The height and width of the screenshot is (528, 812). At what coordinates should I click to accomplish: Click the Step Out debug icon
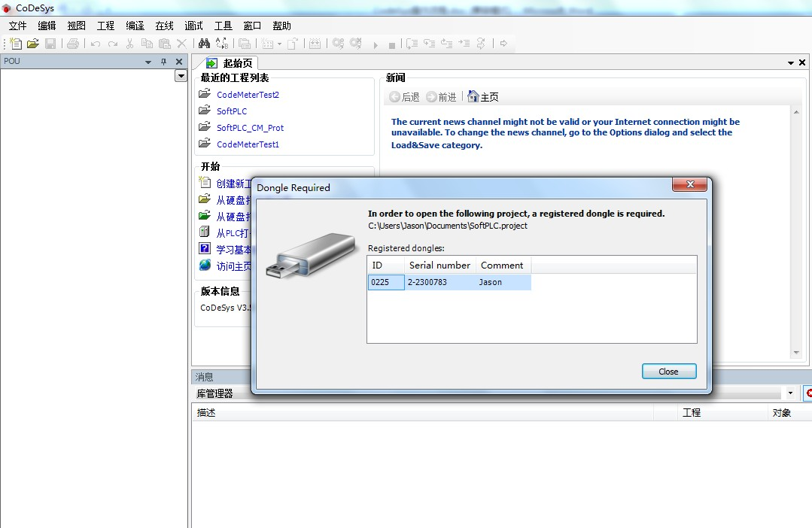(x=446, y=44)
